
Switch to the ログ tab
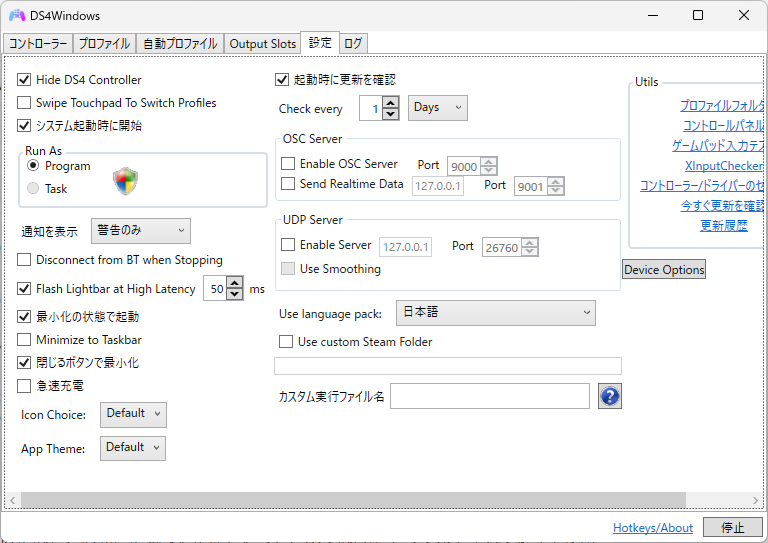pyautogui.click(x=353, y=44)
